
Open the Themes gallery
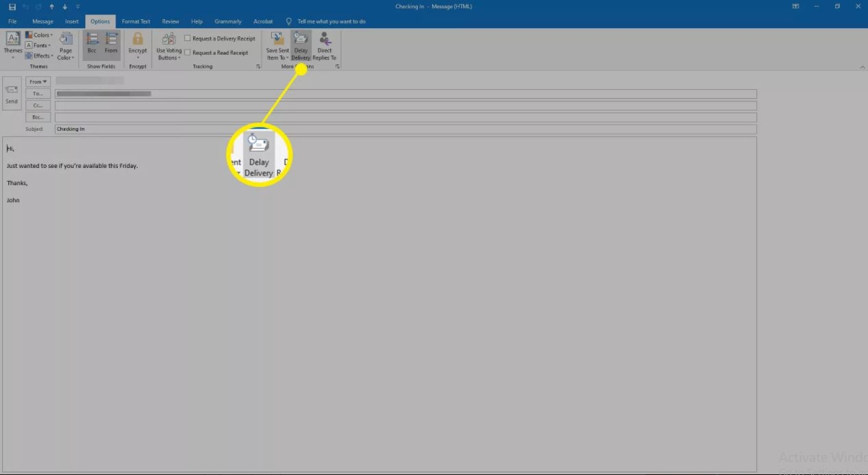point(13,44)
